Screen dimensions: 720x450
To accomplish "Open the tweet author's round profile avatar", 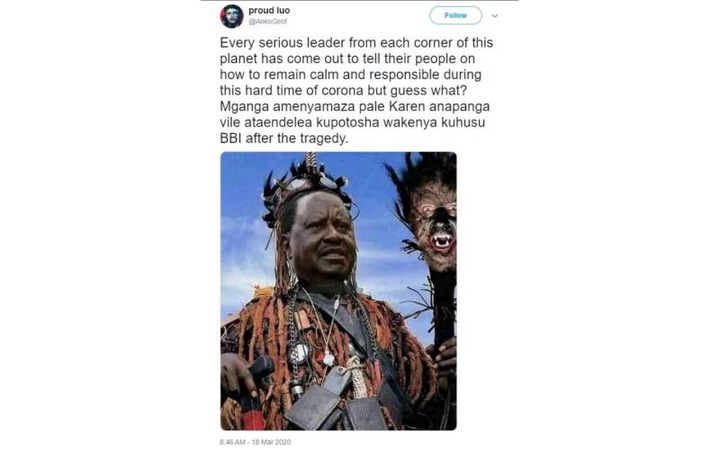I will click(231, 16).
